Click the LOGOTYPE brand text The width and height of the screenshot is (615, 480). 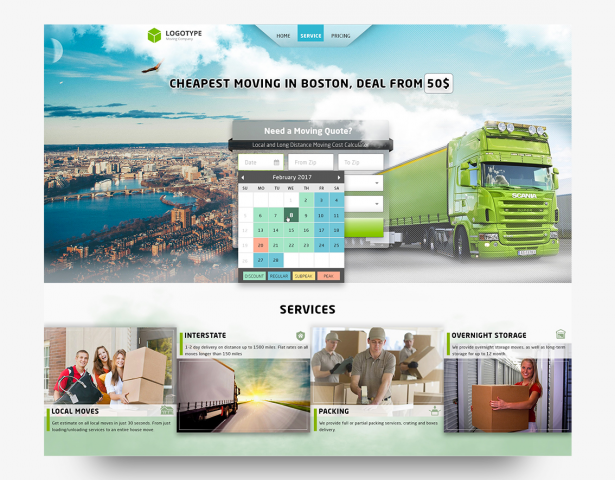coord(184,34)
